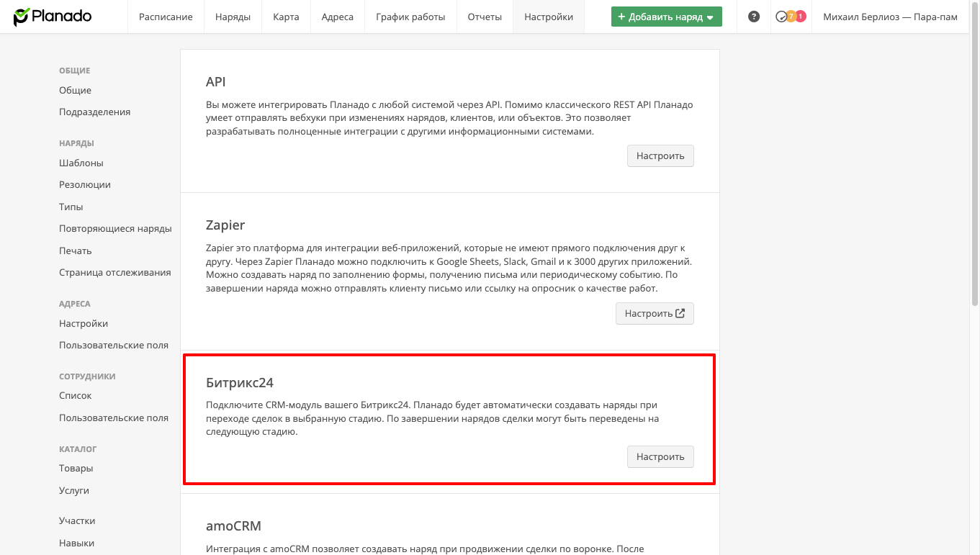The image size is (980, 555).
Task: Open Типы in the sidebar
Action: click(71, 207)
